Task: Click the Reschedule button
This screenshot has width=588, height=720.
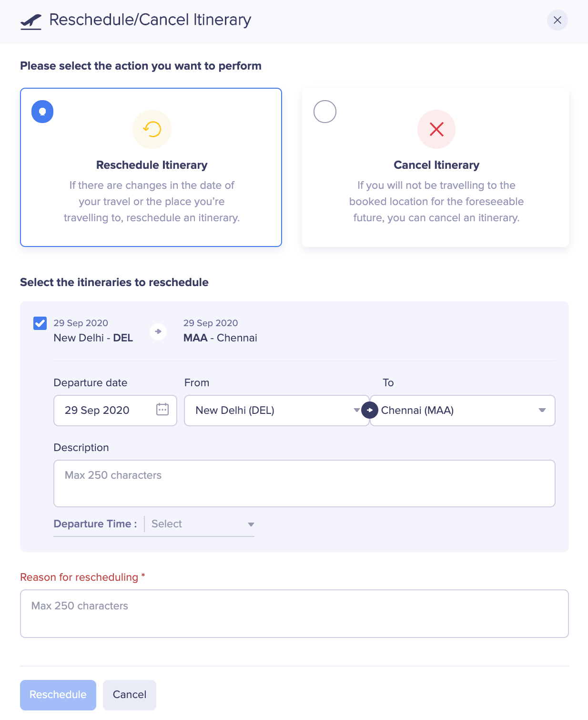Action: tap(58, 695)
